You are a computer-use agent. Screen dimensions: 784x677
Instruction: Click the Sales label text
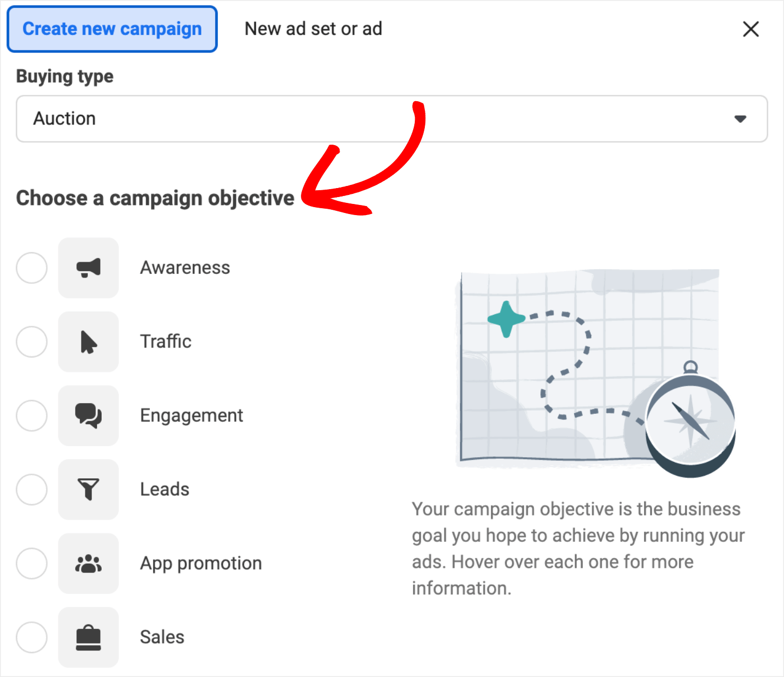(x=162, y=637)
